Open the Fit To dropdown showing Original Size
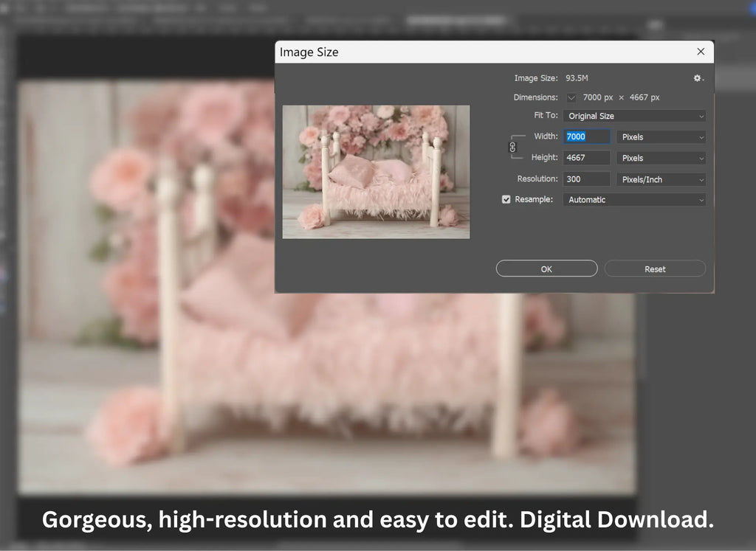Image resolution: width=756 pixels, height=551 pixels. [634, 116]
